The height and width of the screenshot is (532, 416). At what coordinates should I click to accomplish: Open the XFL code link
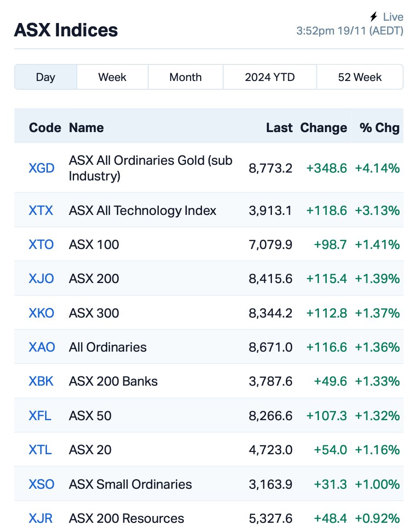[40, 416]
